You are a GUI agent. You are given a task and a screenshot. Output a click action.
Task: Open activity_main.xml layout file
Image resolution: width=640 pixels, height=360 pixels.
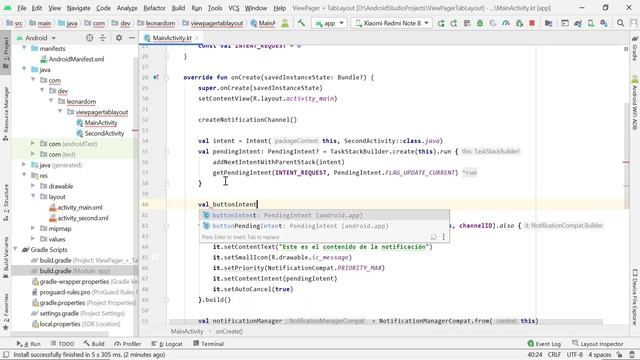click(x=80, y=207)
